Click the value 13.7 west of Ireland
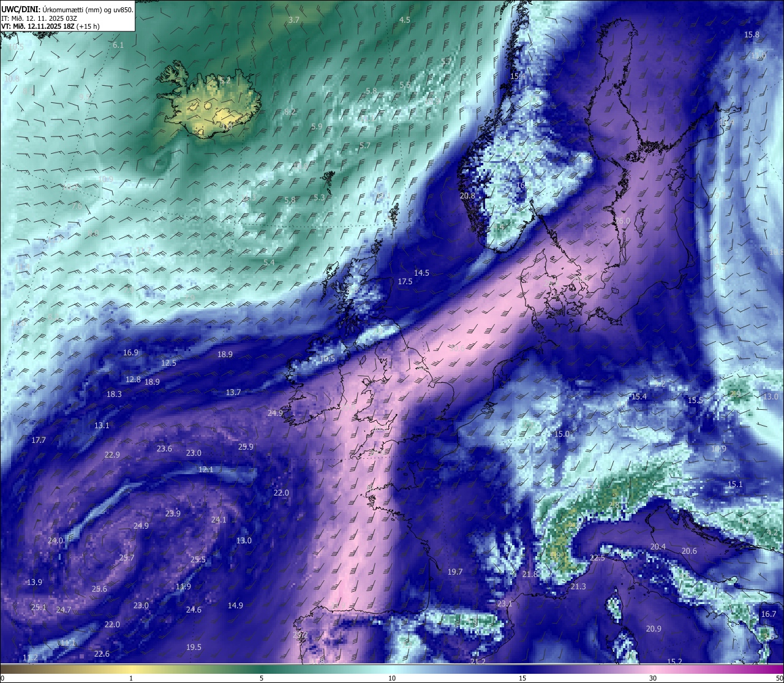 click(233, 392)
